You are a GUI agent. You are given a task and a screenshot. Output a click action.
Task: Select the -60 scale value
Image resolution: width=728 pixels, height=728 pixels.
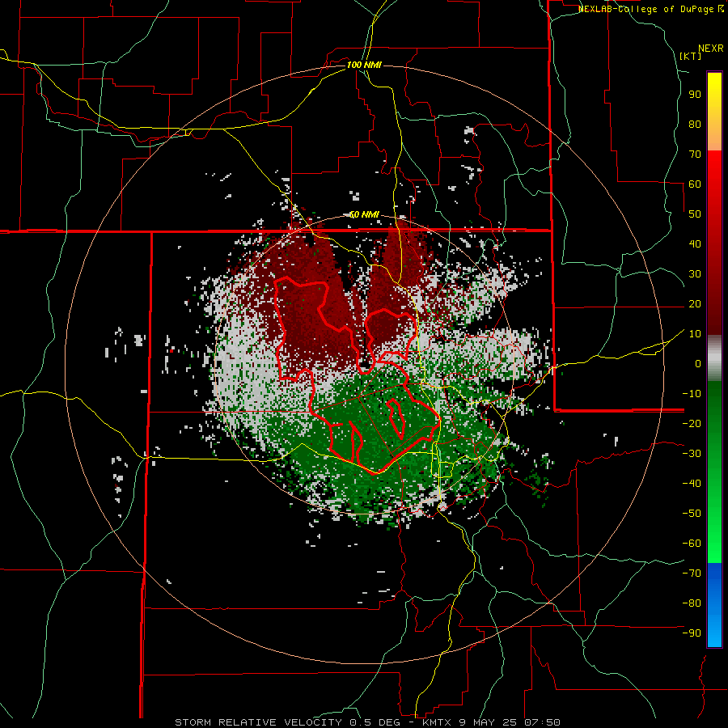692,544
